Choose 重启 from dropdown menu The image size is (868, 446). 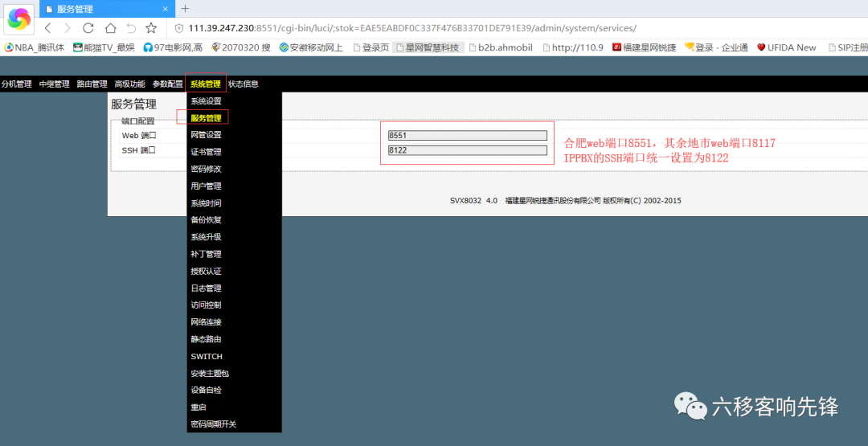tap(199, 407)
